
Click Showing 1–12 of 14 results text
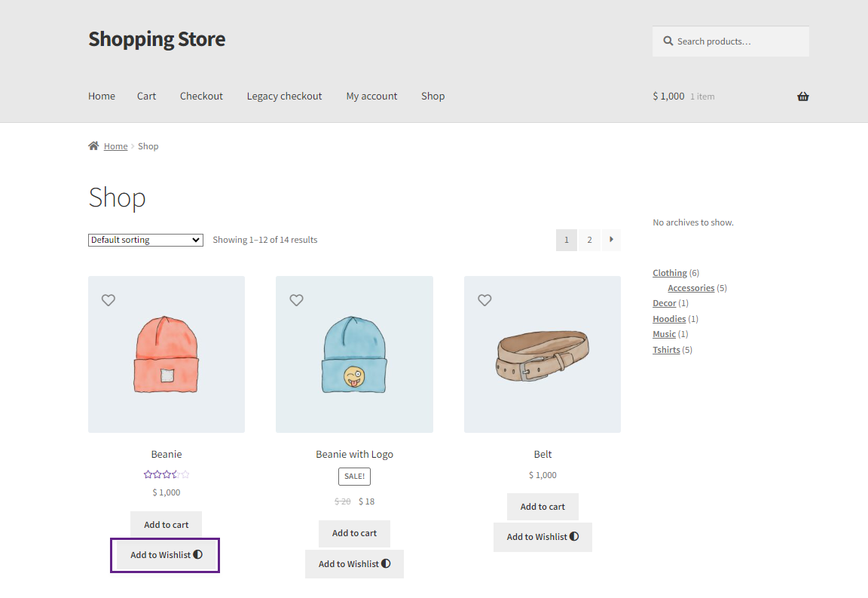pyautogui.click(x=265, y=240)
